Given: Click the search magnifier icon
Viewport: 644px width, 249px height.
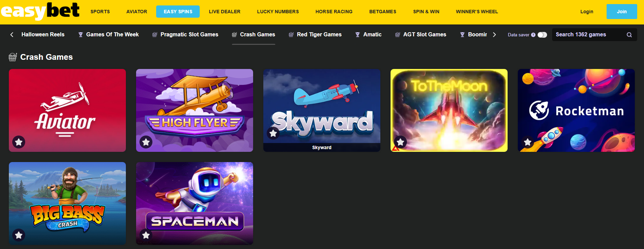Looking at the screenshot, I should (629, 35).
